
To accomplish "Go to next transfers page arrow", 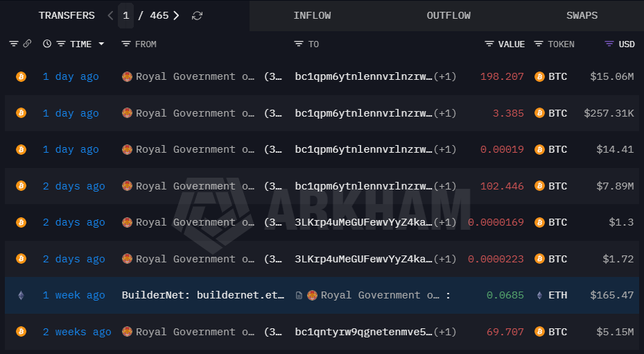I will coord(176,16).
